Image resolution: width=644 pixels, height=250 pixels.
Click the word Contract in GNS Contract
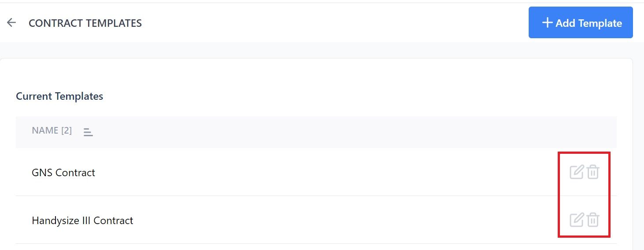[x=76, y=173]
